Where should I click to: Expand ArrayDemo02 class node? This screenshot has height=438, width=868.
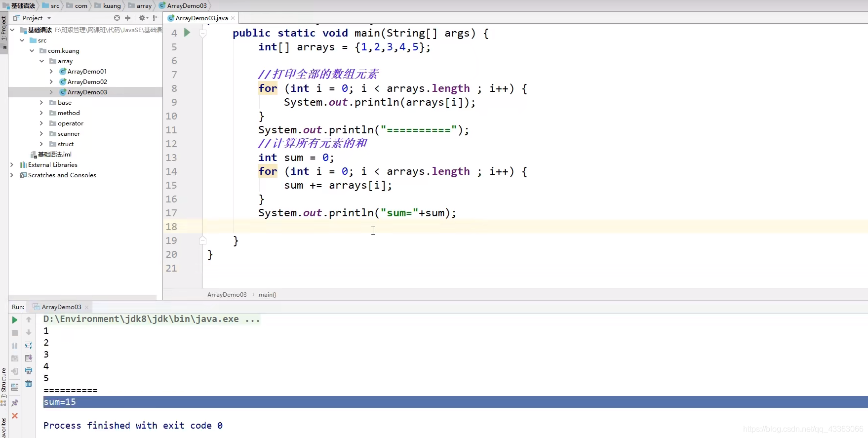tap(51, 81)
